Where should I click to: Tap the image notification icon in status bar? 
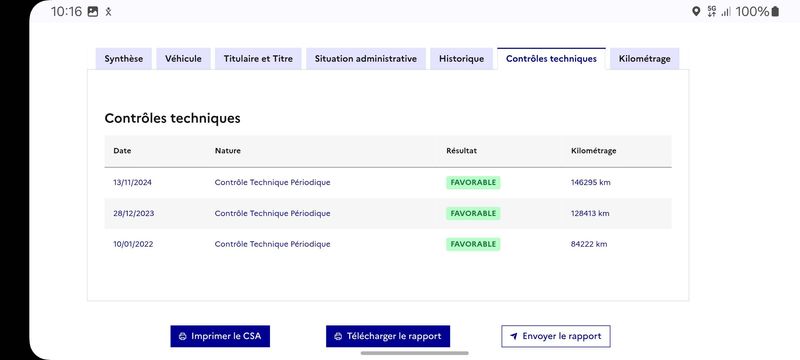point(93,12)
